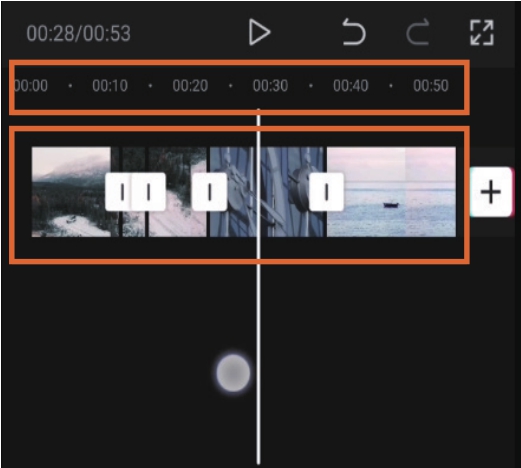The image size is (521, 468).
Task: Open fullscreen preview mode
Action: [x=482, y=32]
